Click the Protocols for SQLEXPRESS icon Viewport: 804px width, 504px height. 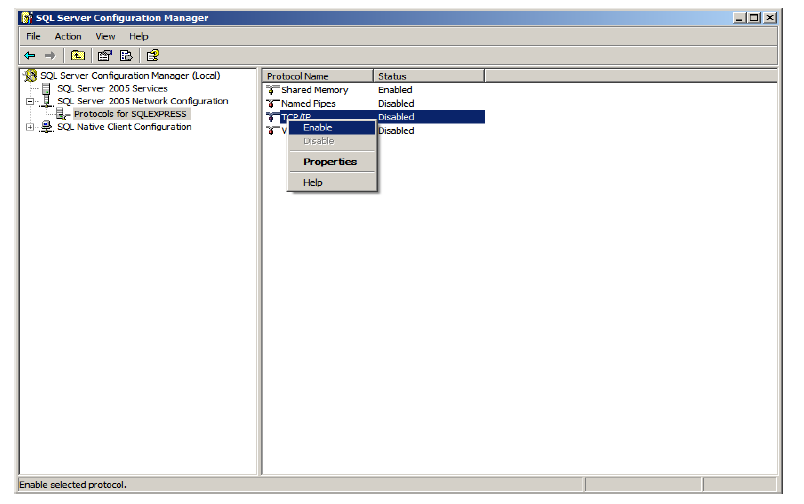tap(63, 114)
